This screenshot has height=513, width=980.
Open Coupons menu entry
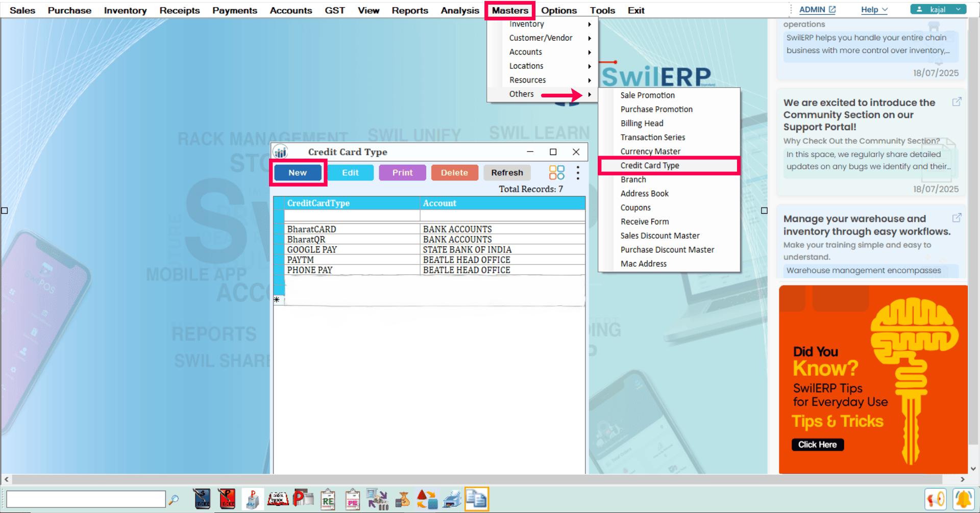(669, 208)
